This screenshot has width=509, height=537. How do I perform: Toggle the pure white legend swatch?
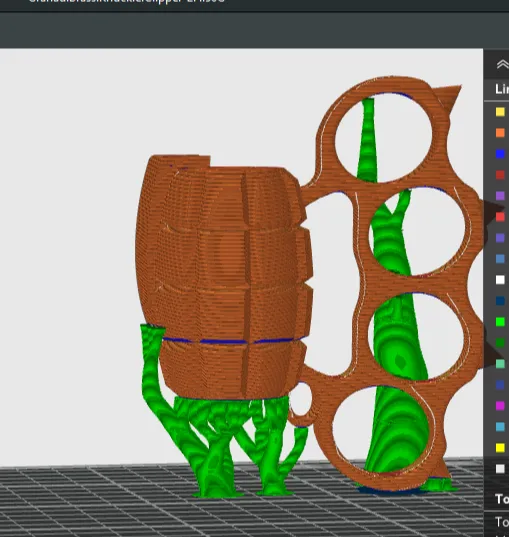coord(500,280)
